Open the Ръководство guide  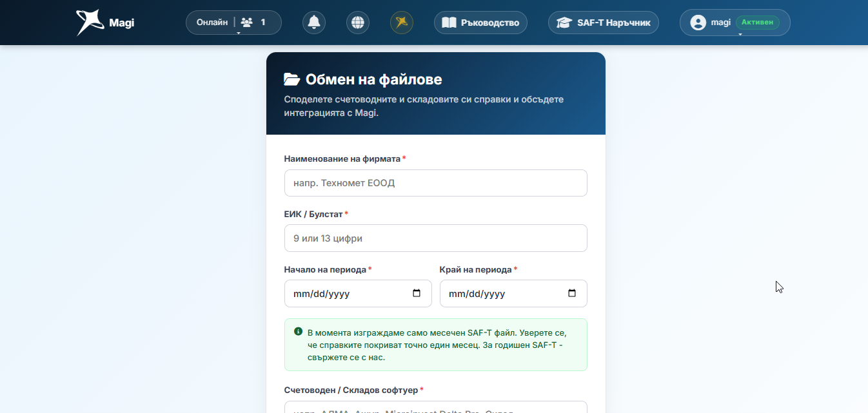point(480,23)
